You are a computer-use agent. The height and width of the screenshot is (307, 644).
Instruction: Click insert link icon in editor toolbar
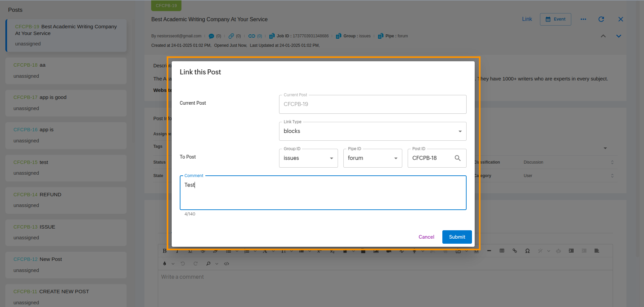point(515,251)
